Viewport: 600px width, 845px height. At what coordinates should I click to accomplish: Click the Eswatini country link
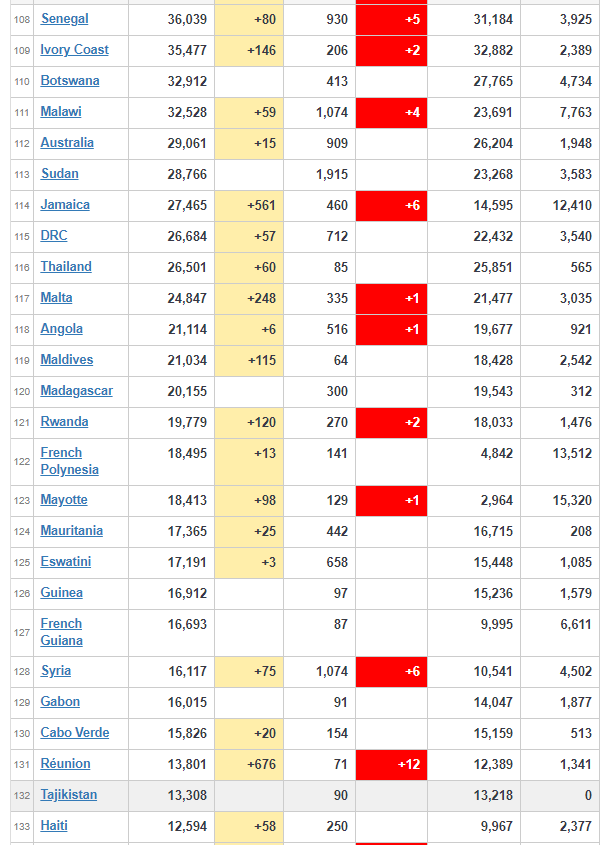[66, 562]
